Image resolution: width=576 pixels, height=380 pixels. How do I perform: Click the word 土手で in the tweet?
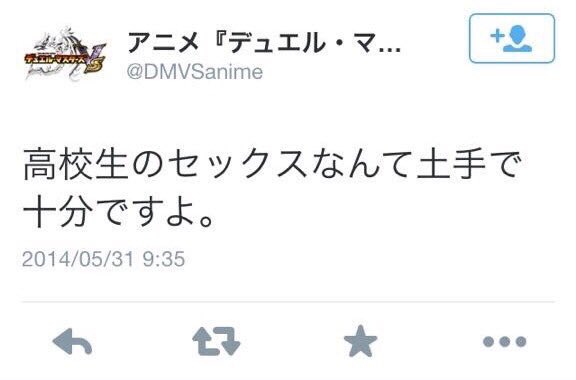[469, 164]
